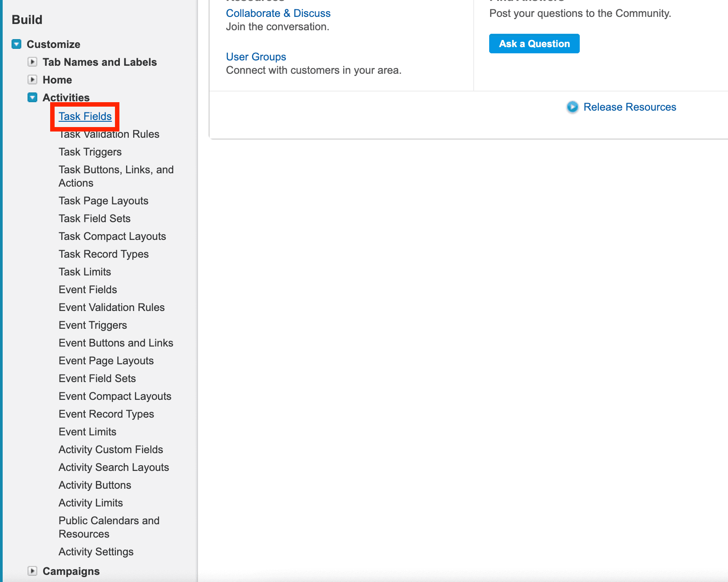Image resolution: width=728 pixels, height=582 pixels.
Task: Navigate to Public Calendars and Resources
Action: pos(109,527)
